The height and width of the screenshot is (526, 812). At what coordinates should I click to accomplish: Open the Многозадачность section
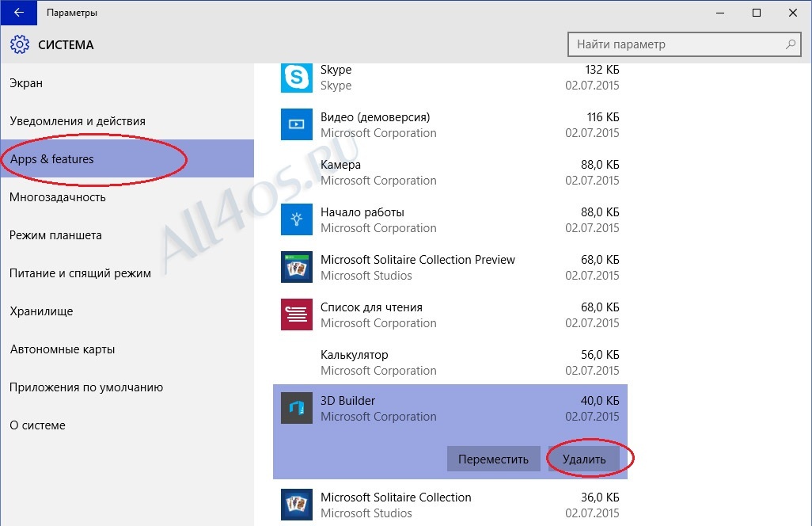(127, 197)
